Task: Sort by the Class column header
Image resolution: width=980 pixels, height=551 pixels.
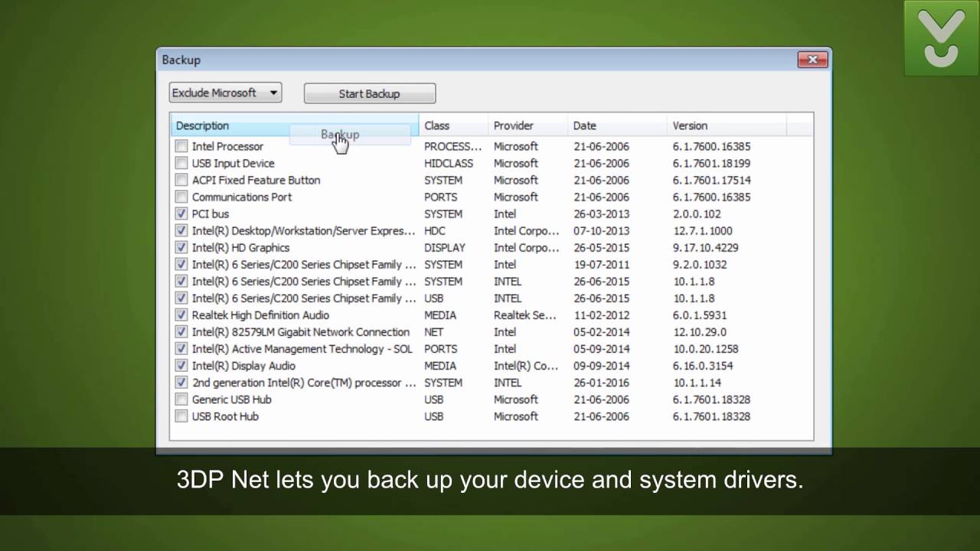Action: [453, 126]
